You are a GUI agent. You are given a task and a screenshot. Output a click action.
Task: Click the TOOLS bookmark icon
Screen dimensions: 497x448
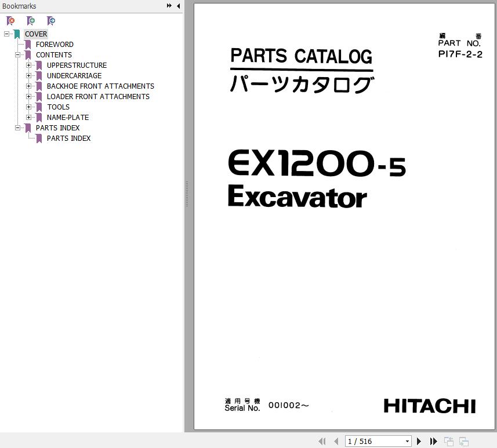tap(39, 107)
